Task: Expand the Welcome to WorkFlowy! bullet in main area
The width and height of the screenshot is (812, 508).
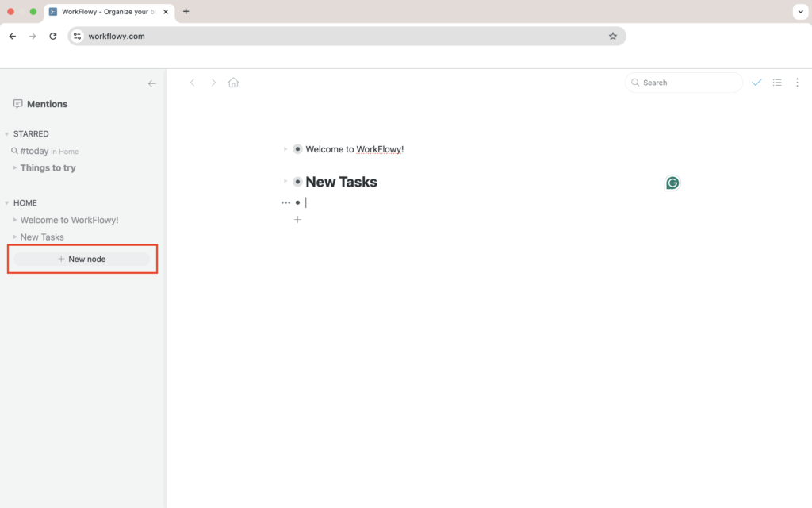Action: 285,149
